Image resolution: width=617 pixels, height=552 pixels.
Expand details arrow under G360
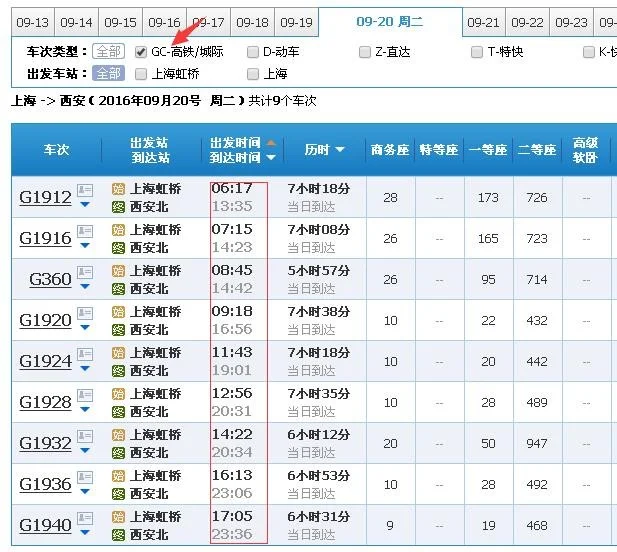point(85,286)
